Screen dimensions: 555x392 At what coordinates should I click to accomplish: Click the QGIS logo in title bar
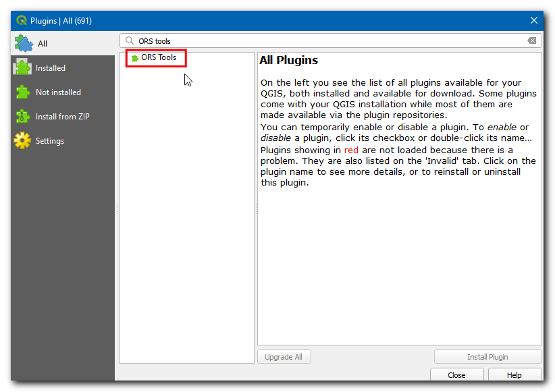22,21
